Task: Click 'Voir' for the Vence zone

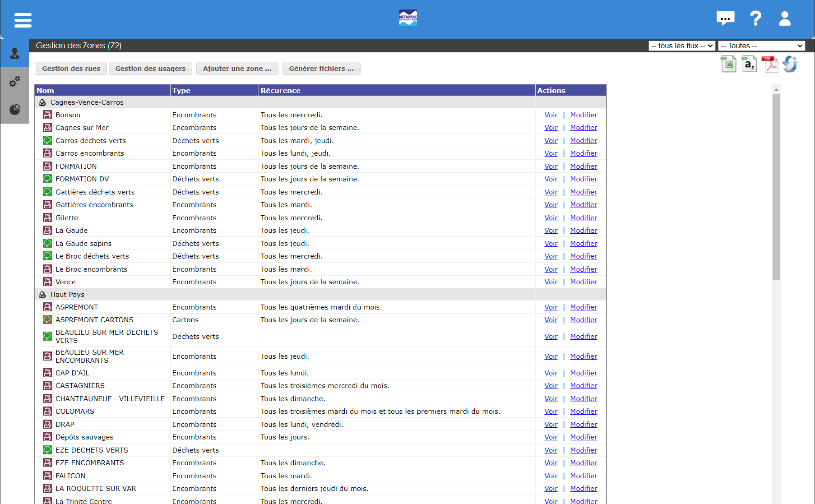Action: pyautogui.click(x=551, y=282)
